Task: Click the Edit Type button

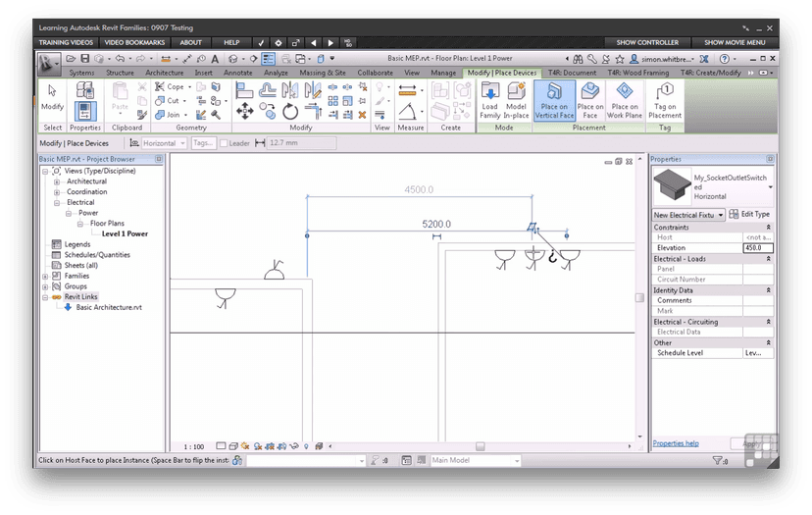Action: [750, 214]
